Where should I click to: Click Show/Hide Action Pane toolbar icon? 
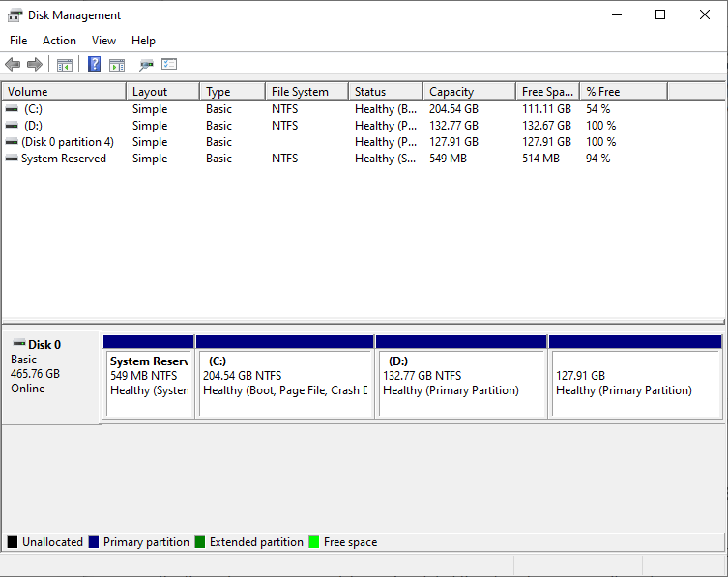117,65
